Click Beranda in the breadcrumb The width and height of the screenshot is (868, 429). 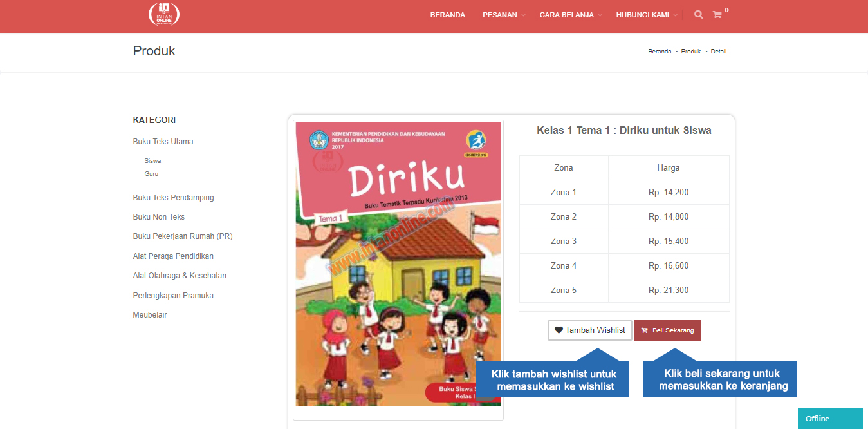[x=660, y=52]
